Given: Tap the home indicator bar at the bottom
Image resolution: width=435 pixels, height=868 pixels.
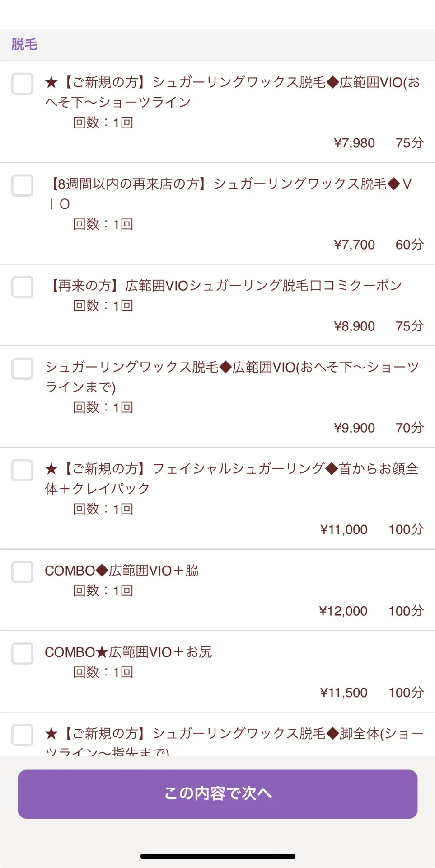Looking at the screenshot, I should [218, 856].
